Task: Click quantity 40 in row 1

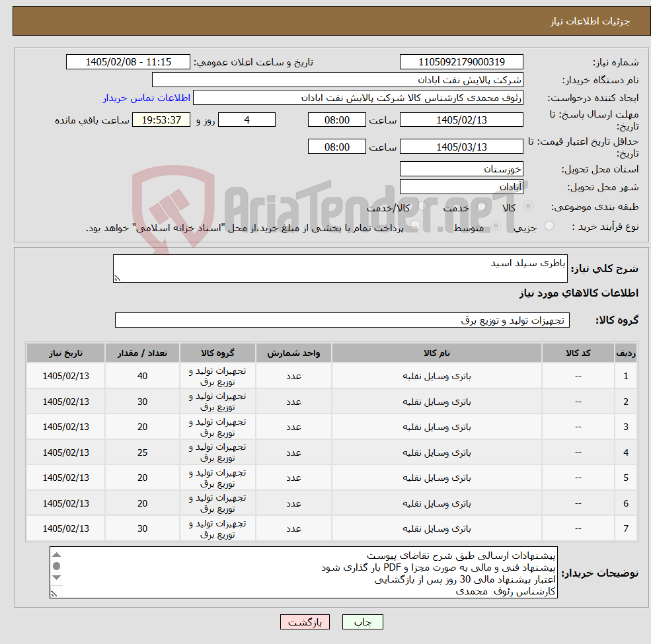Action: pos(142,376)
